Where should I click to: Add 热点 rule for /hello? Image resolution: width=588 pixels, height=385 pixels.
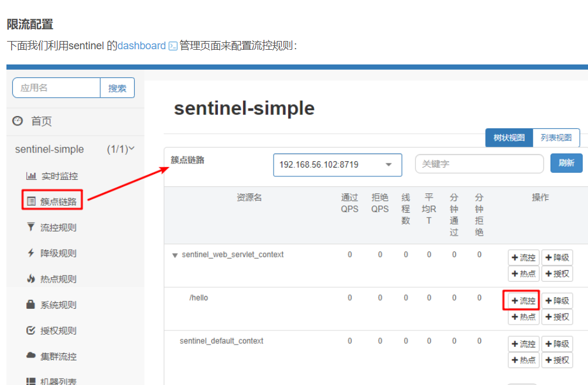point(524,316)
